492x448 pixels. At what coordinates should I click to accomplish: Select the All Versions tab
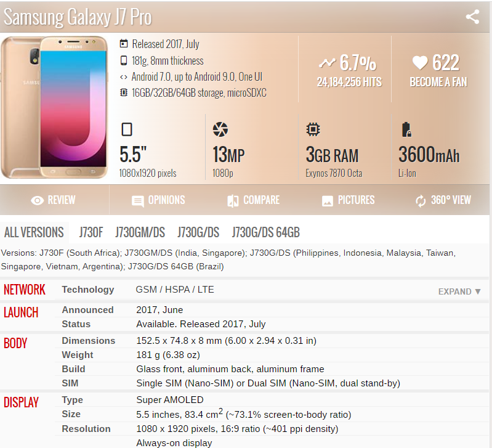[34, 232]
